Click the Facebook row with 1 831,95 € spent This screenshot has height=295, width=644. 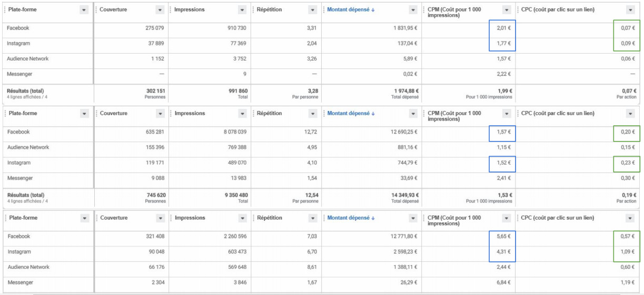(17, 28)
